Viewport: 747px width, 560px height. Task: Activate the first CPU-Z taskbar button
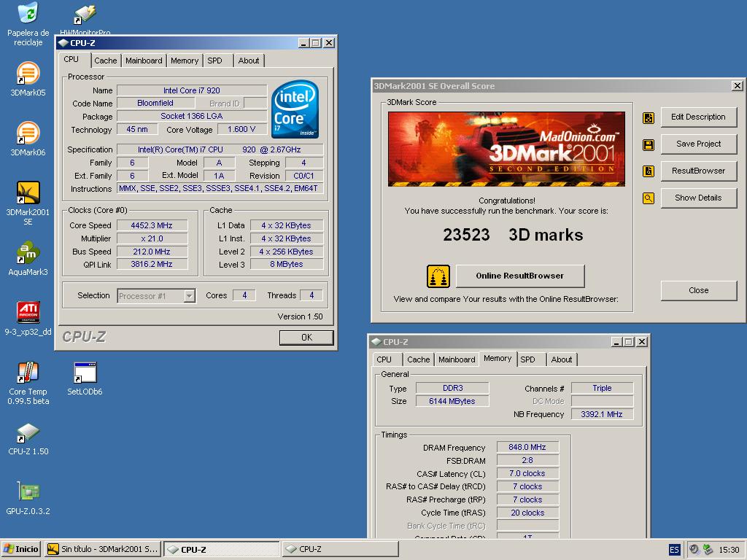pos(222,549)
